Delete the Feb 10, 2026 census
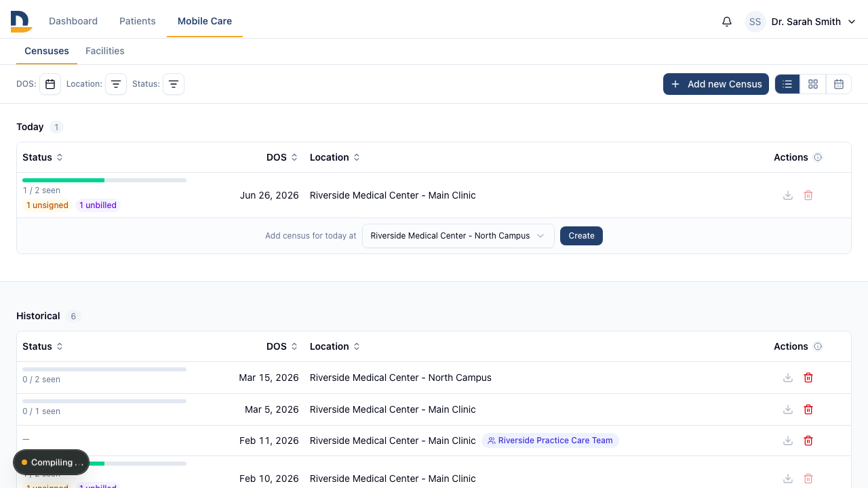The height and width of the screenshot is (488, 868). 808,479
